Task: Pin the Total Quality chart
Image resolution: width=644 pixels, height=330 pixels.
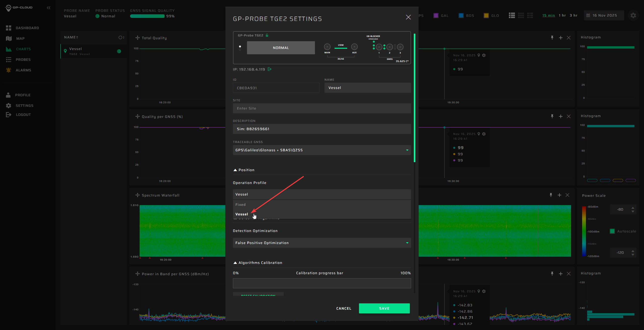Action: (552, 37)
